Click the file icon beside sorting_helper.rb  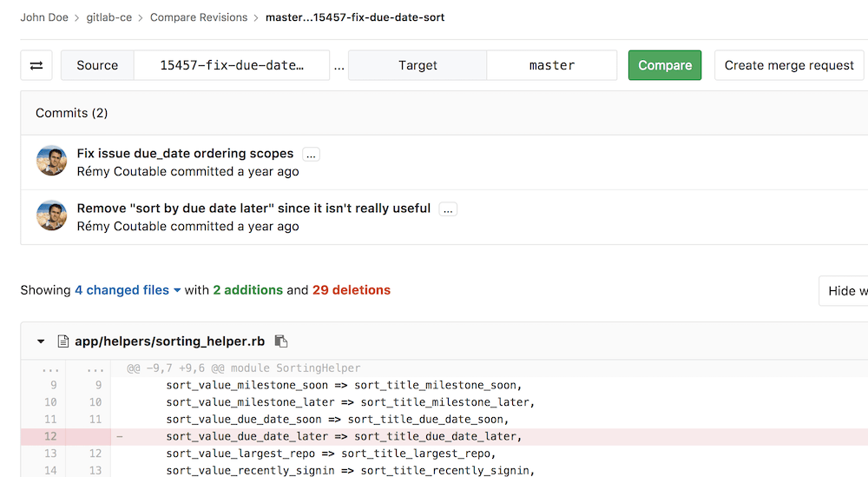click(62, 341)
